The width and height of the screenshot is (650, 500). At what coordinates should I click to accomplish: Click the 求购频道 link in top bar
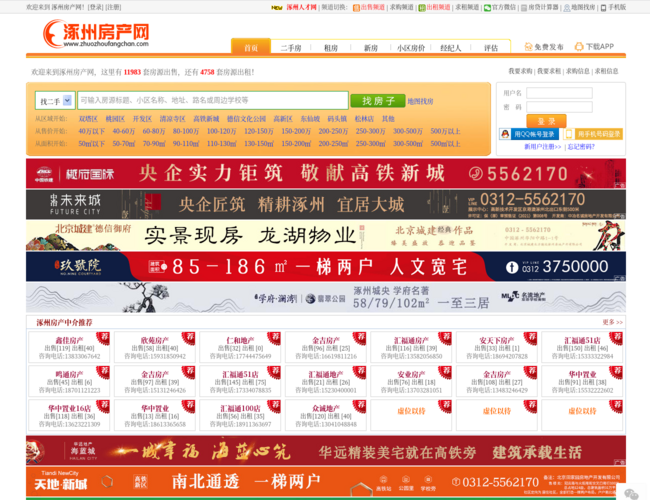coord(401,7)
